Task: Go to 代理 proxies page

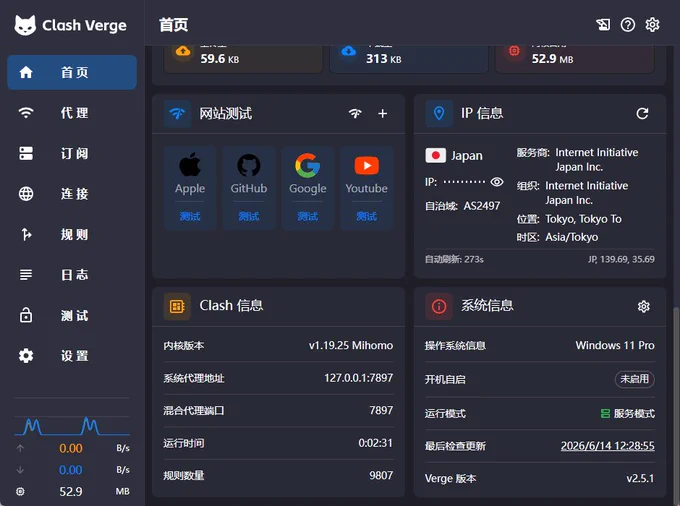Action: (72, 113)
